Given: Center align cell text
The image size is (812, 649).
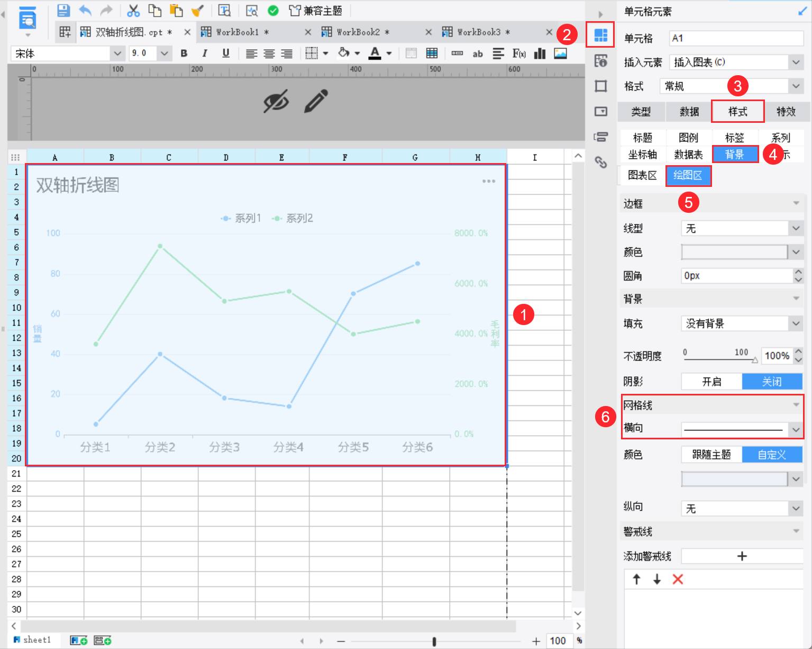Looking at the screenshot, I should pos(269,53).
